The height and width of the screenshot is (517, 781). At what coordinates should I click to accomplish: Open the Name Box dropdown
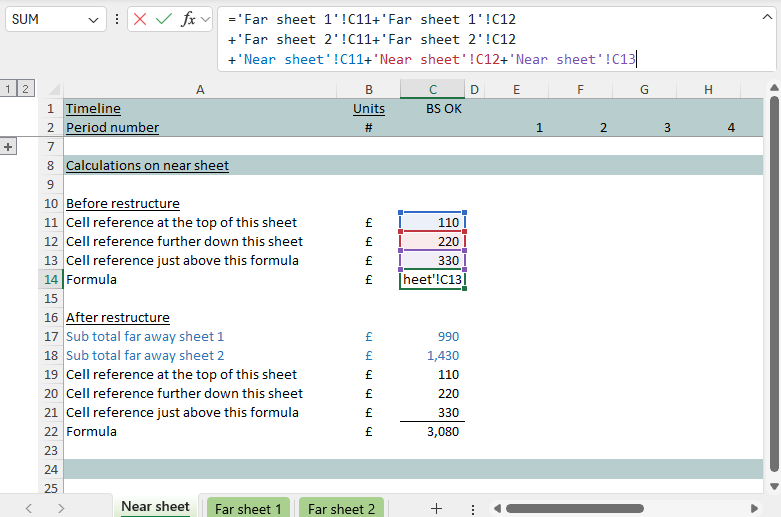pos(94,19)
